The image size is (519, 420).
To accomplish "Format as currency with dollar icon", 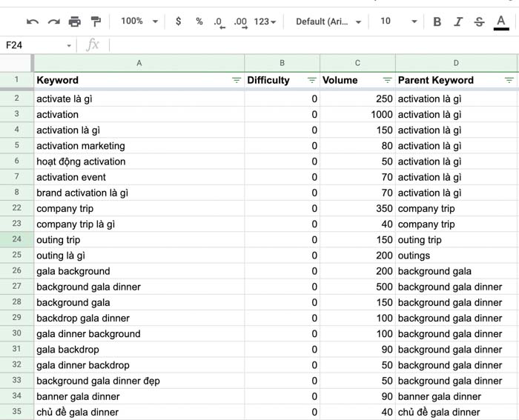I will coord(179,21).
